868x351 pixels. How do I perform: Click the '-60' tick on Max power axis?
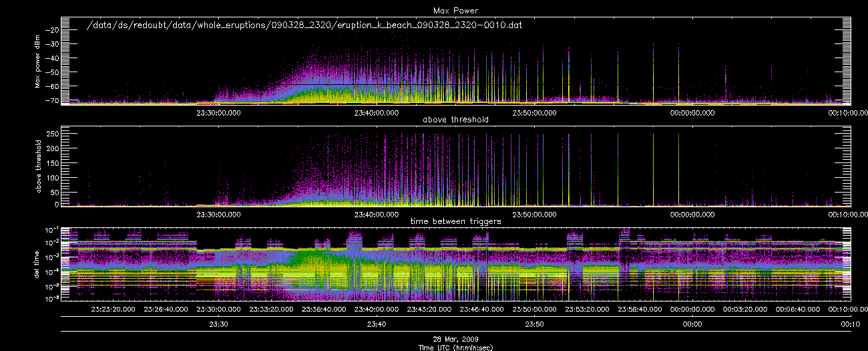(x=53, y=86)
